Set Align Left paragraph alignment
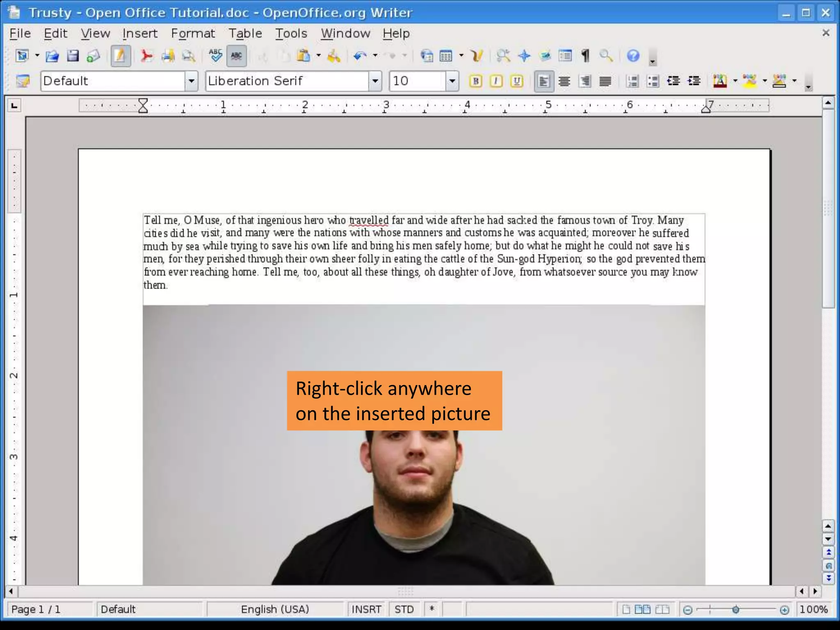Screen dimensions: 840x630 coord(544,81)
